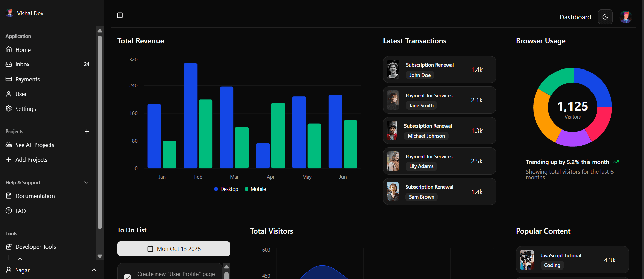Click Lily Adams' profile photo
This screenshot has width=644, height=279.
(x=393, y=161)
